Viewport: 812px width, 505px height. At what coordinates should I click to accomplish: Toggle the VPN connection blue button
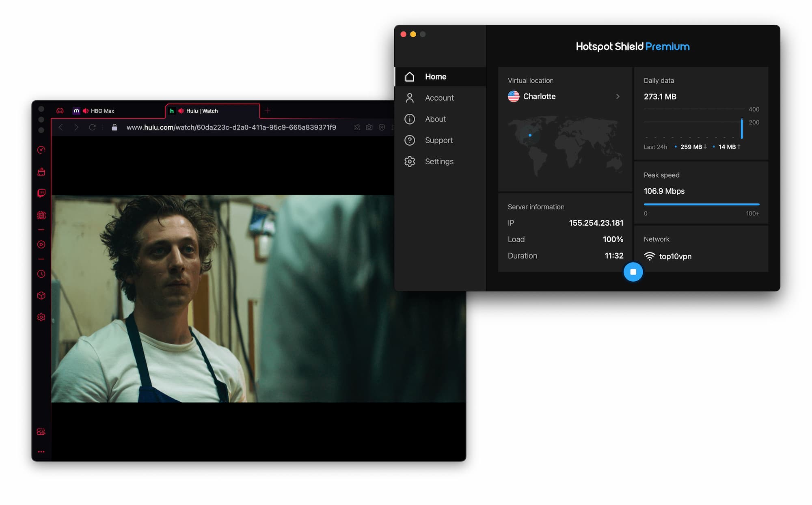(633, 272)
